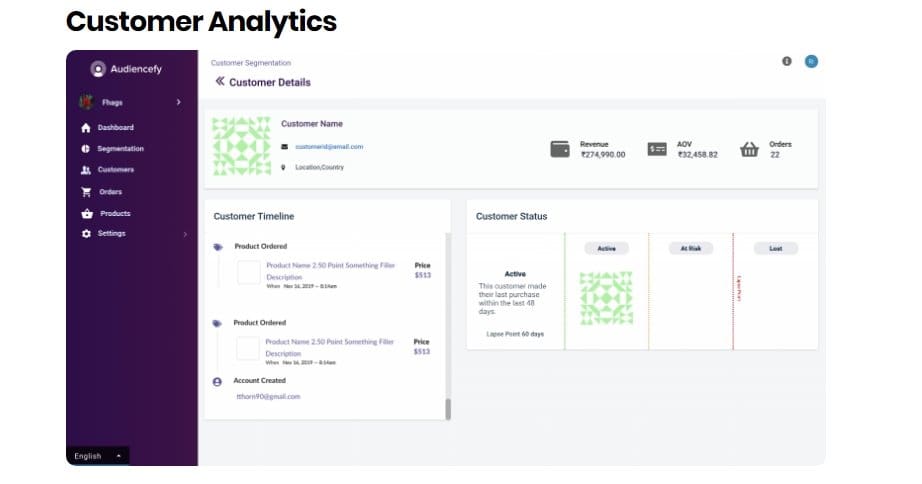Go to Segmentation in the sidebar

click(120, 149)
